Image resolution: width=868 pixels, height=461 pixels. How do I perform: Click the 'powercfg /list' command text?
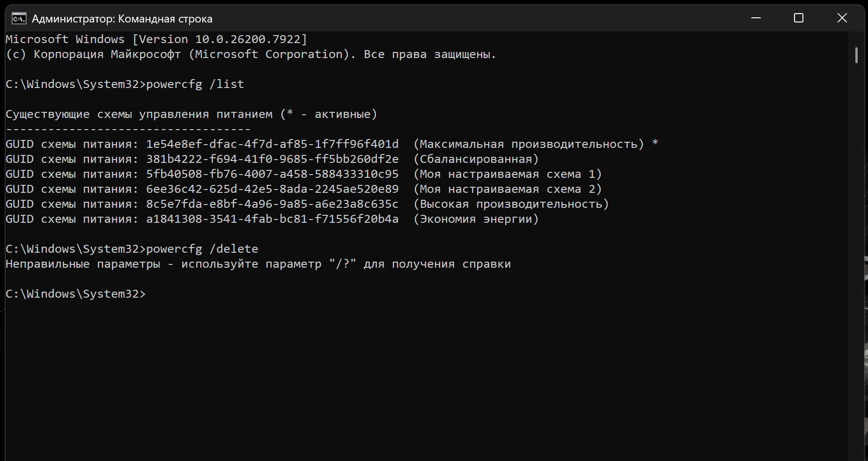point(195,84)
